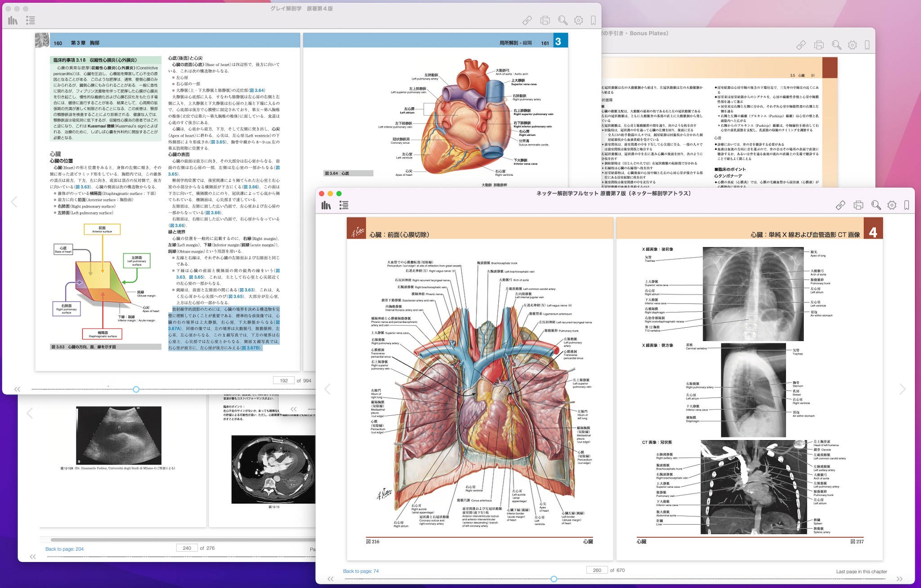Bookmark the page in Gray's Anatomy window
Screen dimensions: 921x588
click(594, 20)
